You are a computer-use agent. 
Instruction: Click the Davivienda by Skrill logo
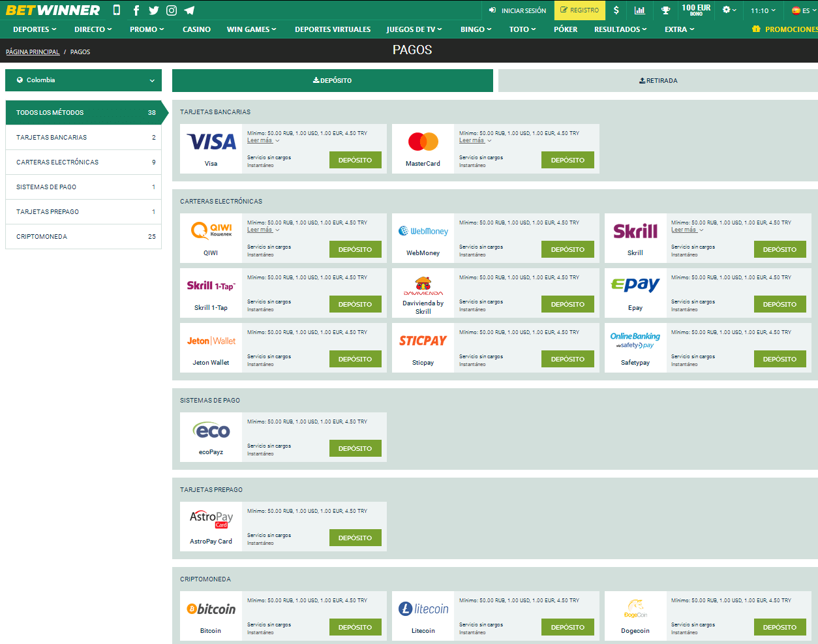point(423,286)
